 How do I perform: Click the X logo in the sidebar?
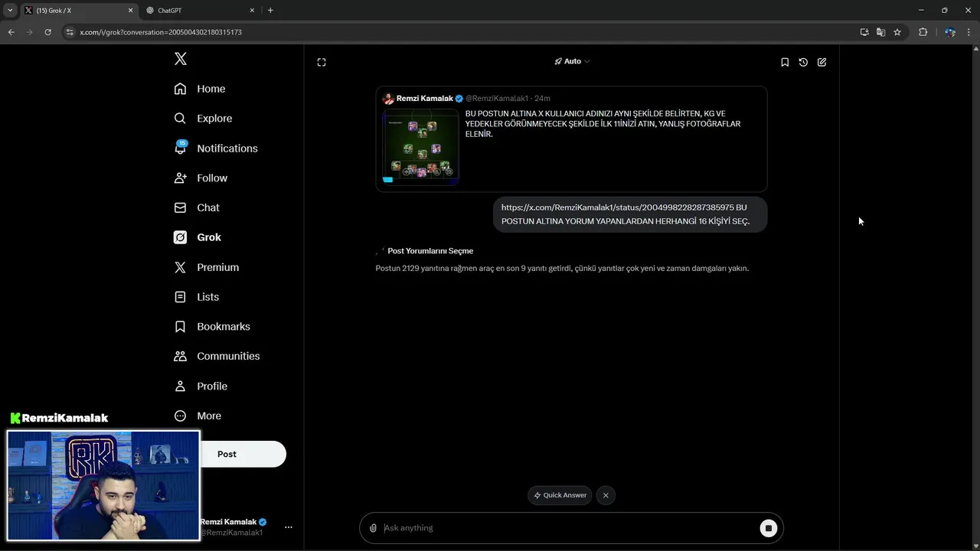[x=180, y=59]
